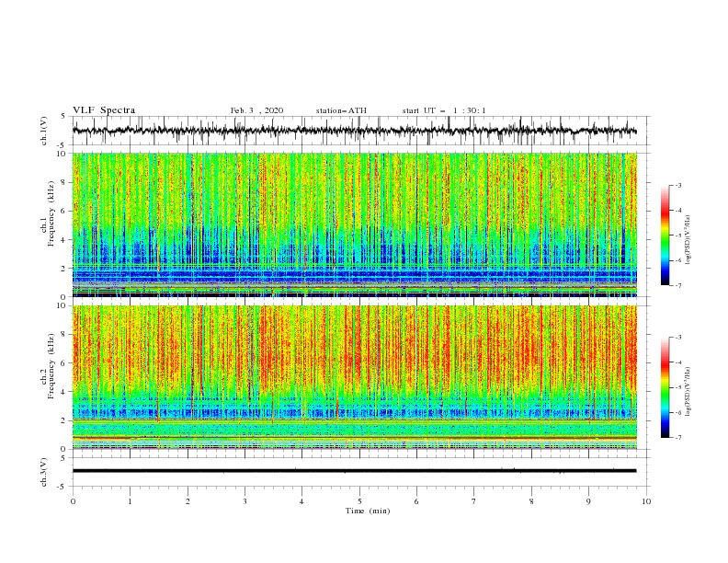
Task: Click time axis tick label "4"
Action: click(x=301, y=501)
